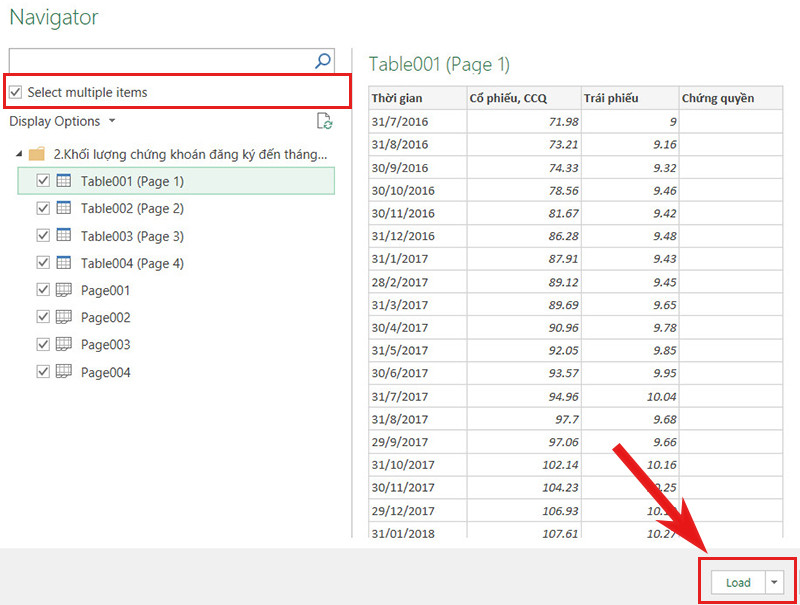Click the search magnifier icon

coord(322,61)
